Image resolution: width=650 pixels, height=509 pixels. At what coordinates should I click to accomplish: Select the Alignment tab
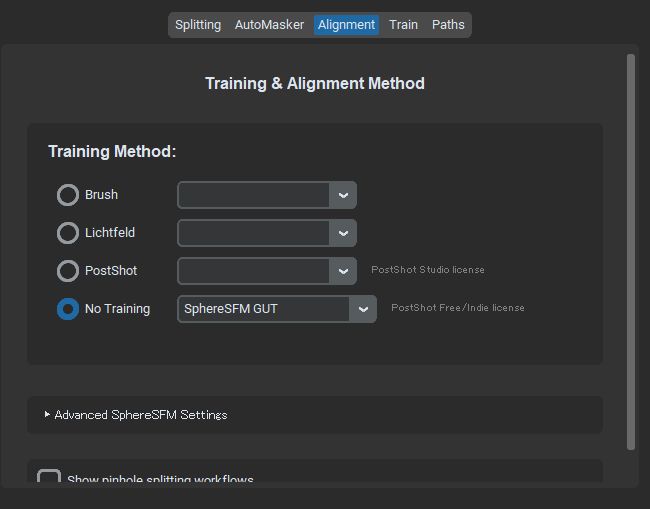pos(346,25)
